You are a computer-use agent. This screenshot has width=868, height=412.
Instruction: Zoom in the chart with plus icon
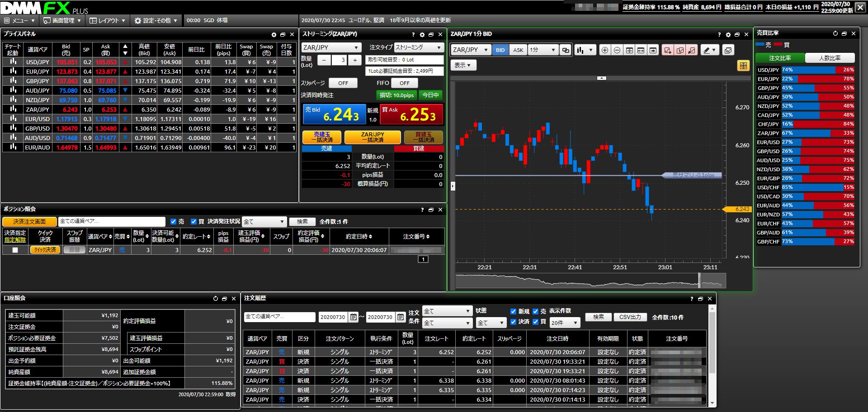point(605,50)
